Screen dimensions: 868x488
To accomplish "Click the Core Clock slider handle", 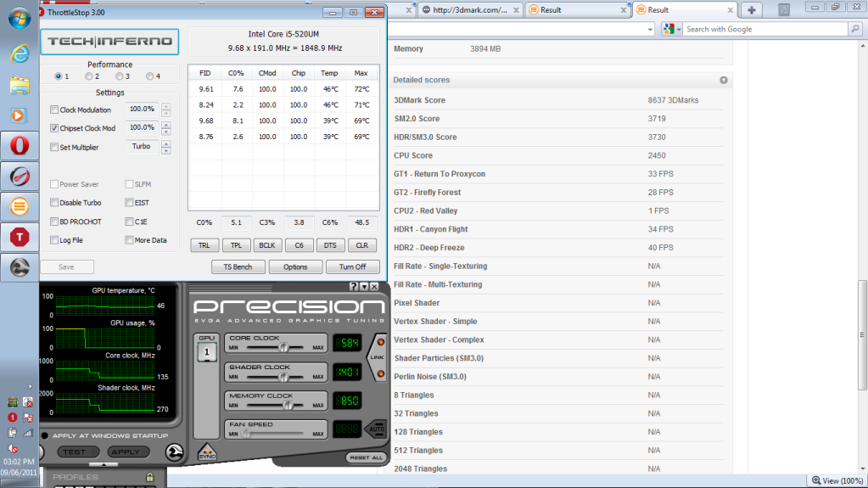I will tap(283, 347).
